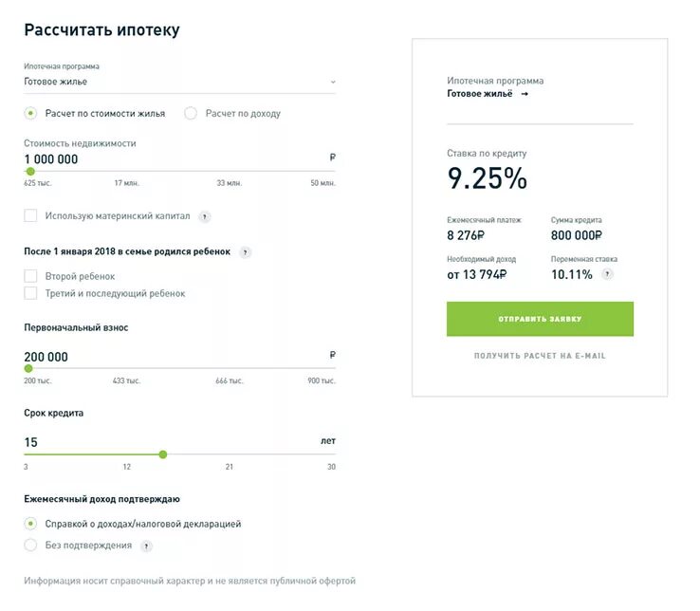The height and width of the screenshot is (611, 700).
Task: Choose Расчет по доходу radio option
Action: [x=191, y=114]
